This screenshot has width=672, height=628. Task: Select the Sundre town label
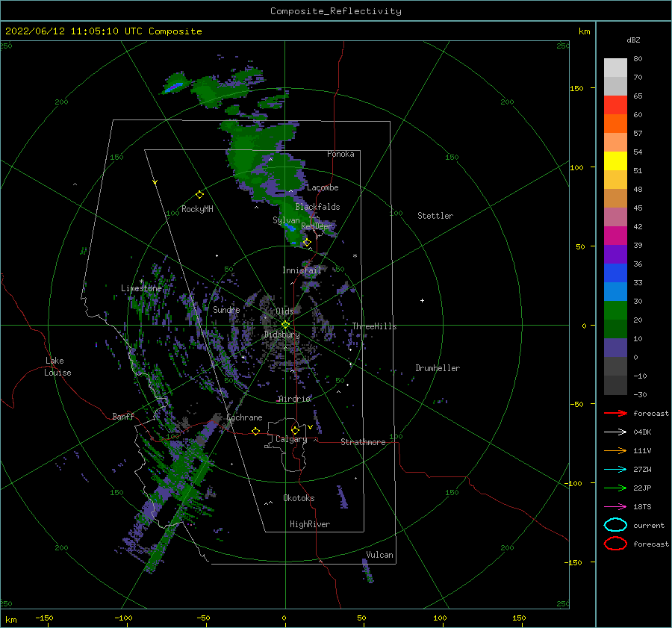[x=226, y=309]
